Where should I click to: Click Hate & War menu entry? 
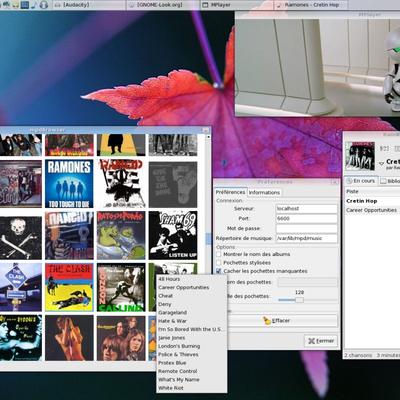coord(192,321)
